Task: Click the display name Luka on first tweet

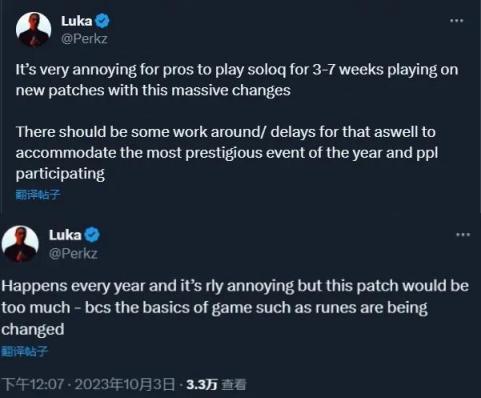Action: 77,21
